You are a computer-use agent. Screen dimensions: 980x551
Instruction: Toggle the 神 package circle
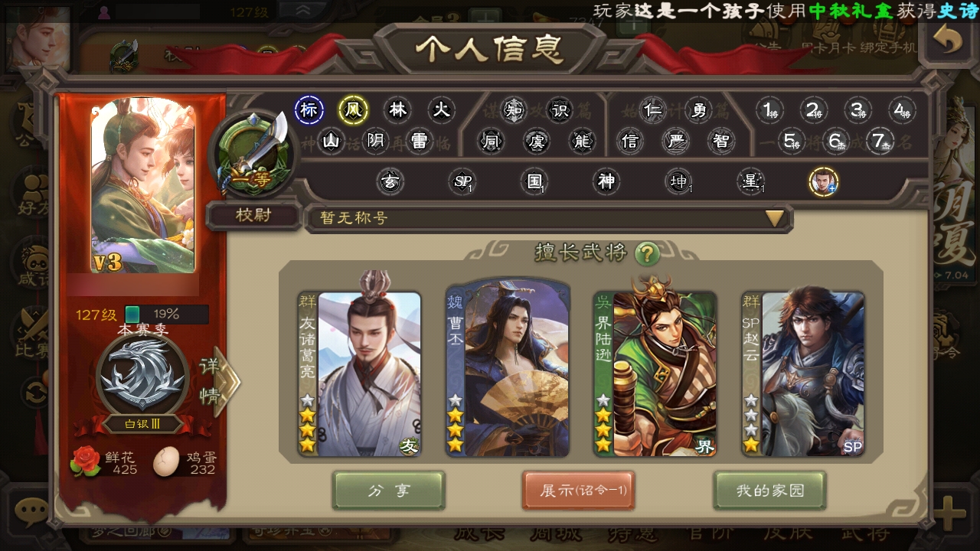[x=606, y=182]
